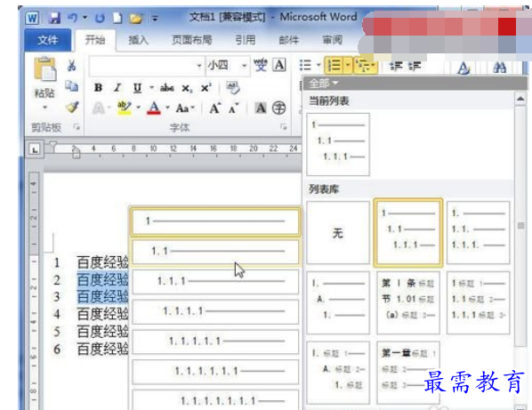The width and height of the screenshot is (532, 410).
Task: Switch to the 审阅 tab
Action: click(x=332, y=40)
